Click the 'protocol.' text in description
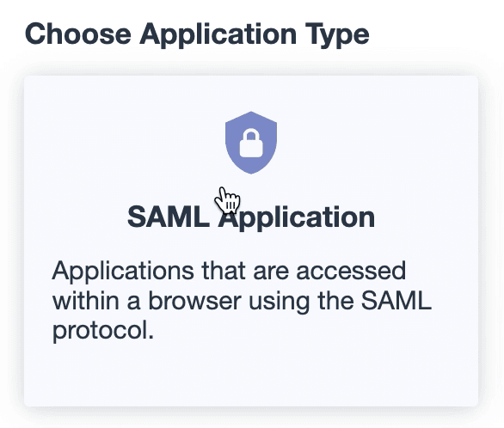 pos(103,331)
